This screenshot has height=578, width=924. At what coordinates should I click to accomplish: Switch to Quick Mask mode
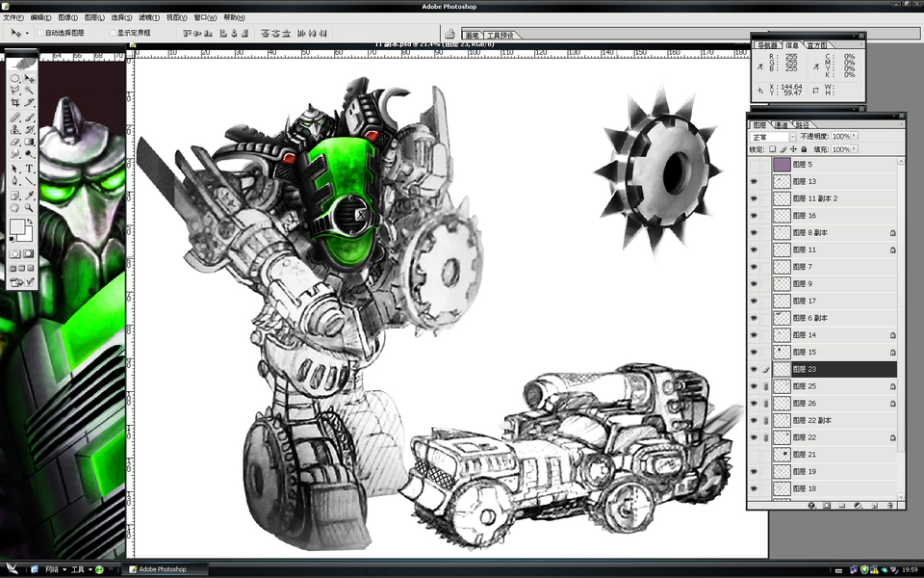coord(28,253)
